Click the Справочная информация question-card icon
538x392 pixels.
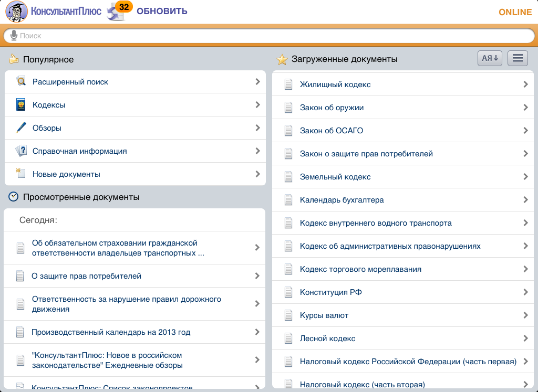point(21,151)
